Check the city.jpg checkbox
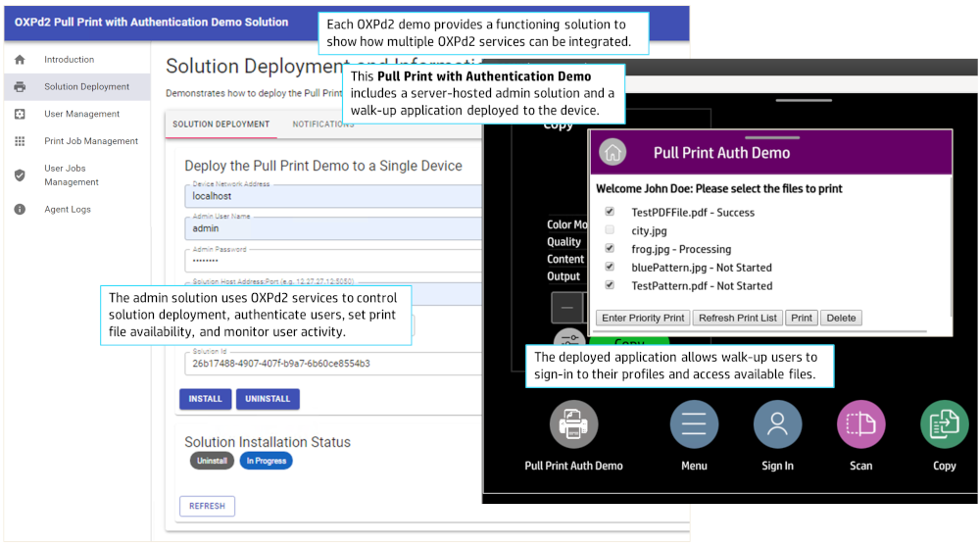Image resolution: width=980 pixels, height=545 pixels. point(610,230)
